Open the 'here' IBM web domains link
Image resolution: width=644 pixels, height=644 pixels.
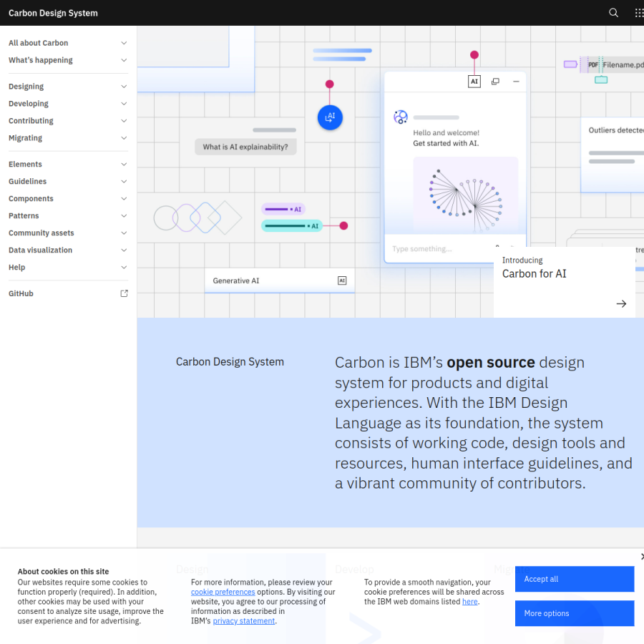[x=470, y=602]
